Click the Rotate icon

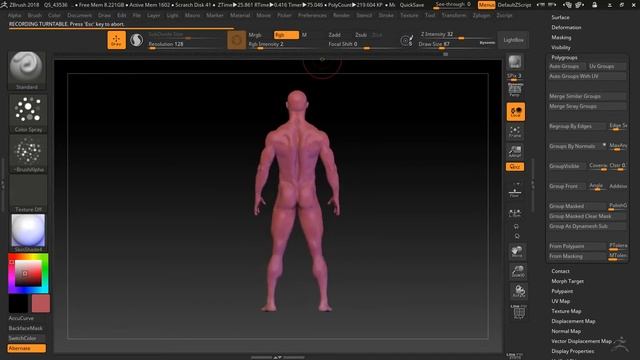tap(519, 291)
